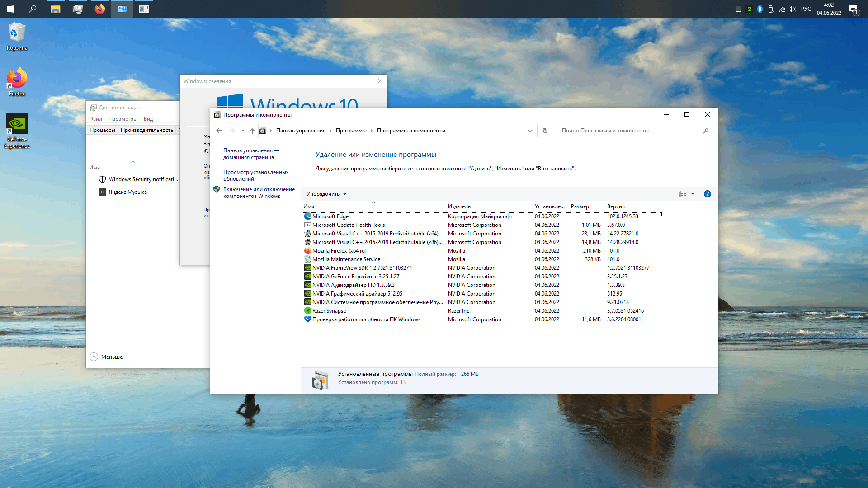Click the Visual C++ Redistributable (x86) icon

coord(308,242)
